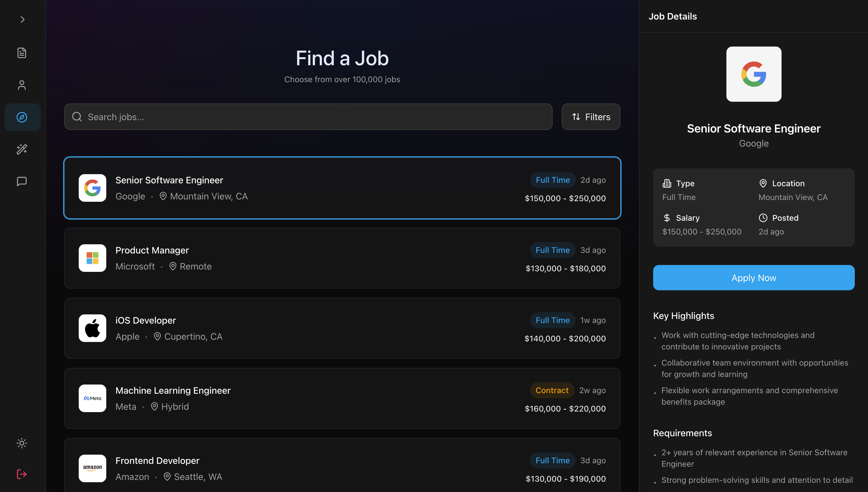Click the $130,000 - $190,000 salary
The height and width of the screenshot is (492, 868).
(x=566, y=479)
